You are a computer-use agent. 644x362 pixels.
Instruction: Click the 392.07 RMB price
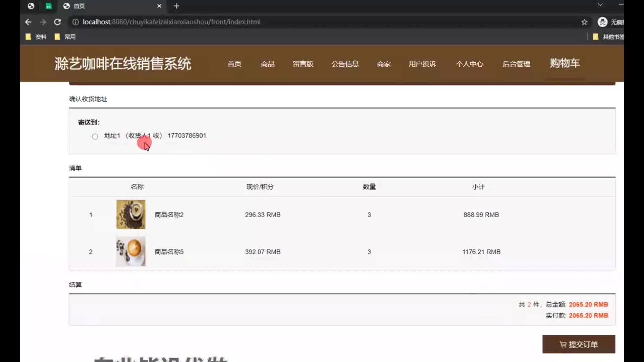pyautogui.click(x=263, y=252)
